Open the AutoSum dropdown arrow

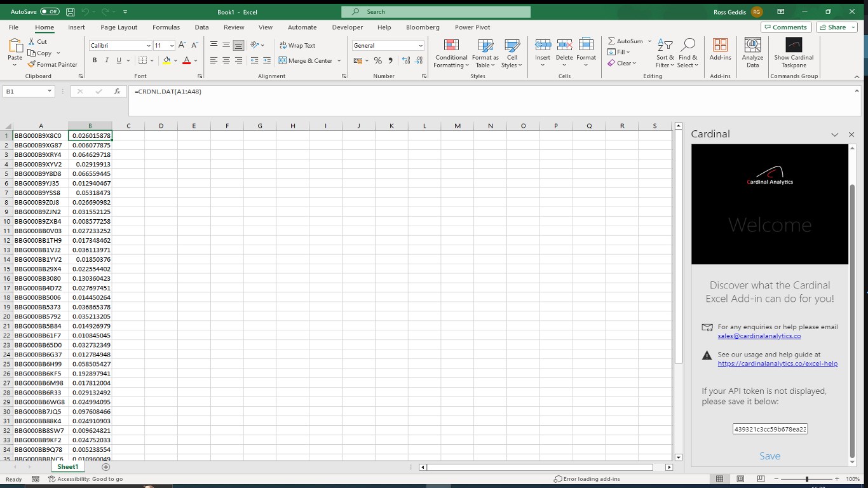tap(649, 41)
